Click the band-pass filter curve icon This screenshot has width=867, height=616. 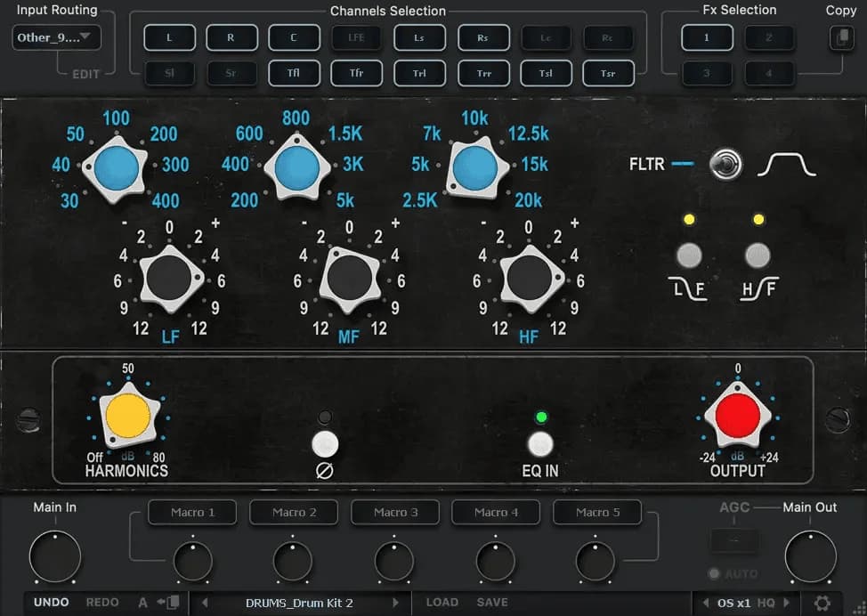786,165
